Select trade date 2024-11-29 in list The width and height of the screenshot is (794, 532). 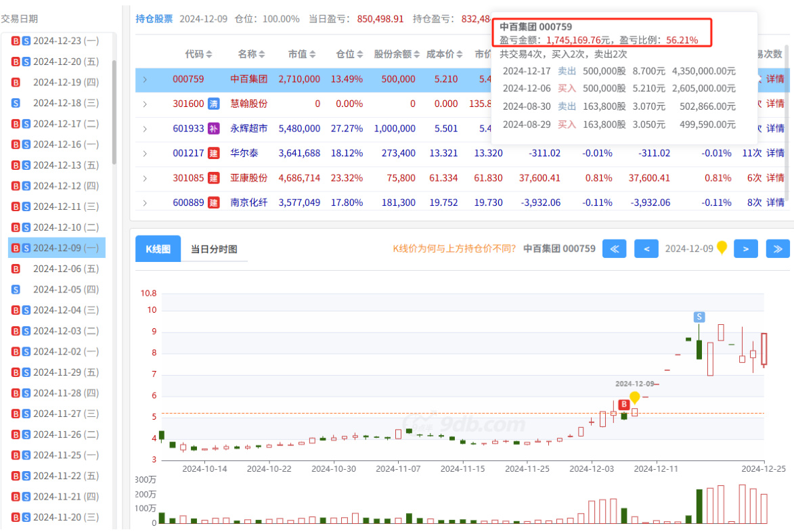(57, 372)
